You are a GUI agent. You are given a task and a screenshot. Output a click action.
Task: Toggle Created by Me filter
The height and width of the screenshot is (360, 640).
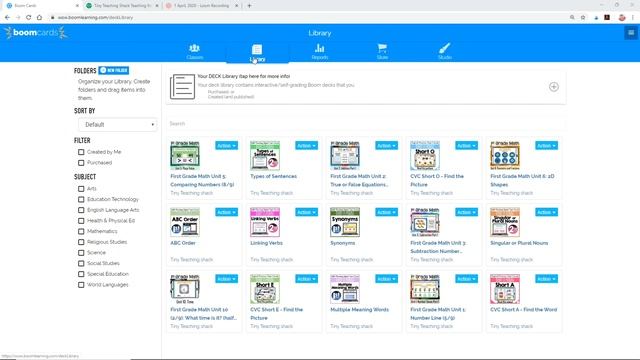coord(81,152)
